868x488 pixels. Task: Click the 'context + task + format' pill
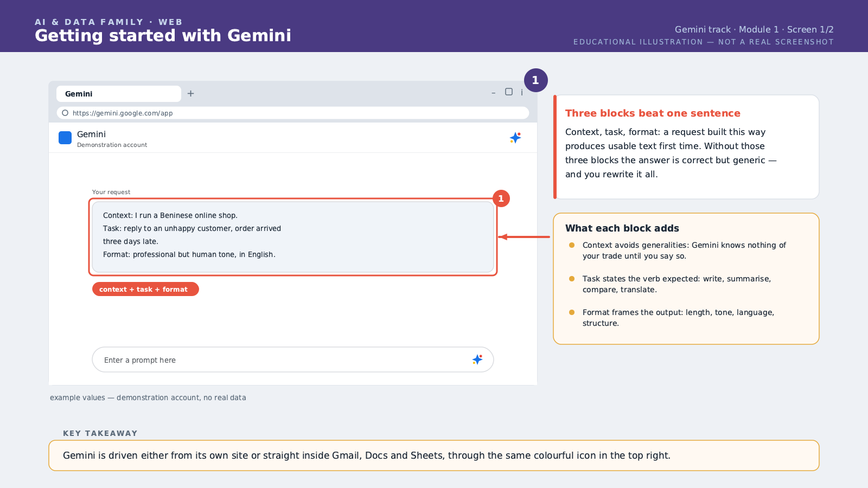click(x=145, y=289)
